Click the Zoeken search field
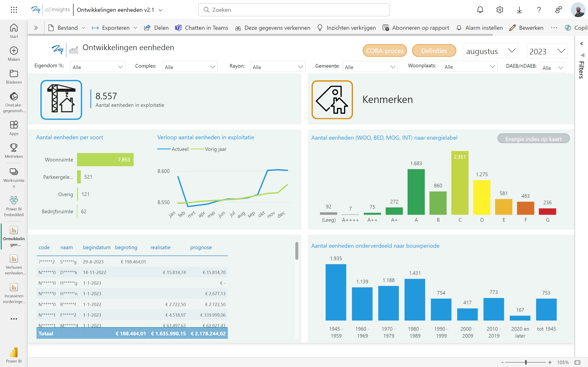Viewport: 588px width, 367px height. (294, 10)
